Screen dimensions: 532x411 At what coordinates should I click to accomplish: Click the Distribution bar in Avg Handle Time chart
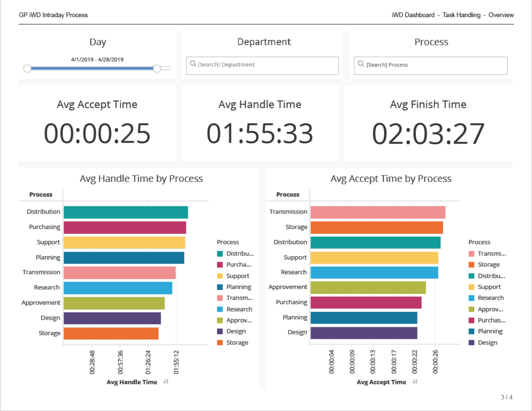coord(126,212)
